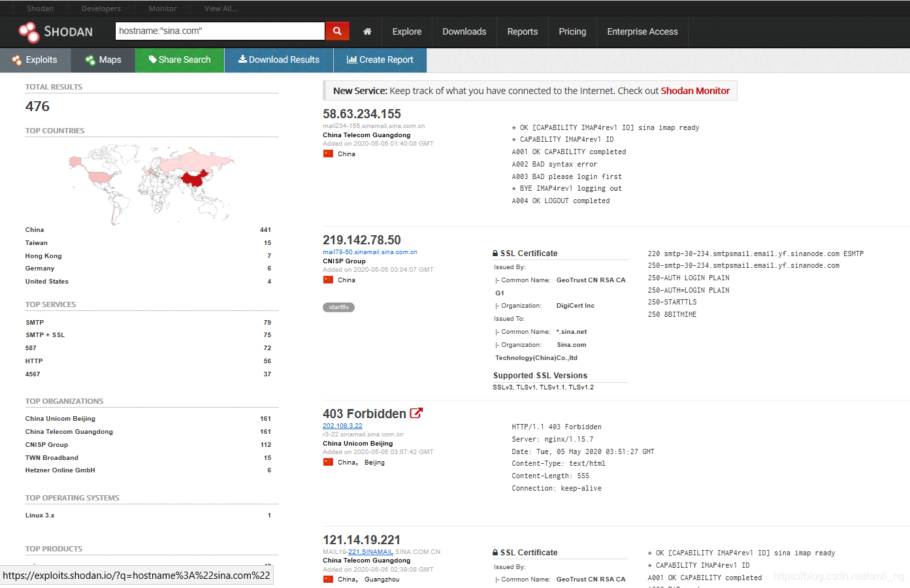Select Developers in the top strip
The height and width of the screenshot is (588, 910).
(x=101, y=8)
